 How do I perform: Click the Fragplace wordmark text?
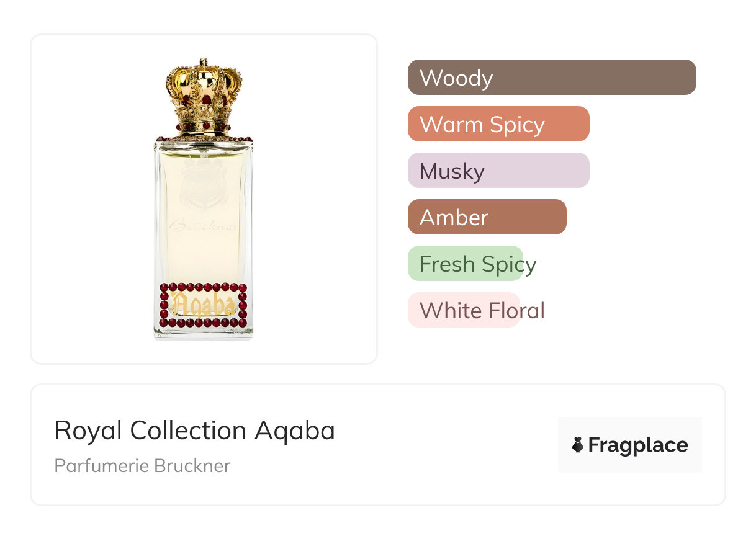638,445
